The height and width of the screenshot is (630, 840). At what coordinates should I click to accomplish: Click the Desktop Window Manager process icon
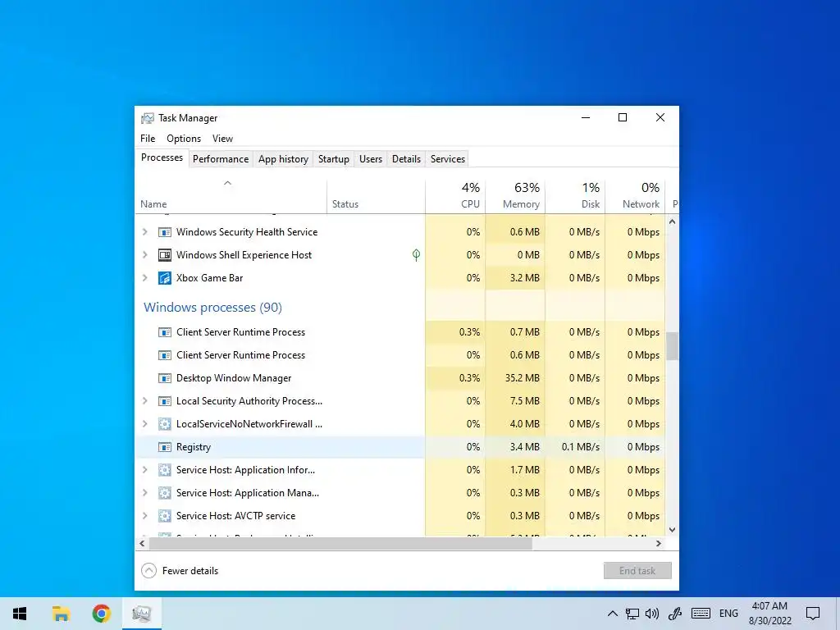pyautogui.click(x=164, y=378)
